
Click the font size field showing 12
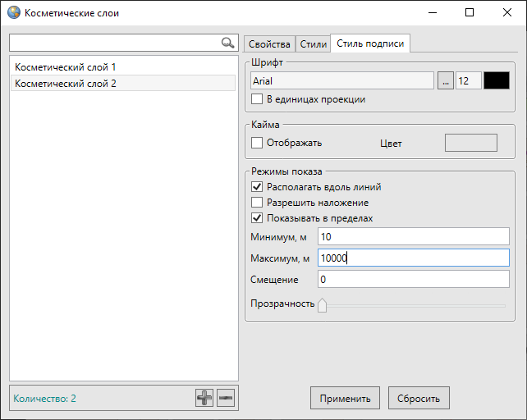tap(468, 81)
